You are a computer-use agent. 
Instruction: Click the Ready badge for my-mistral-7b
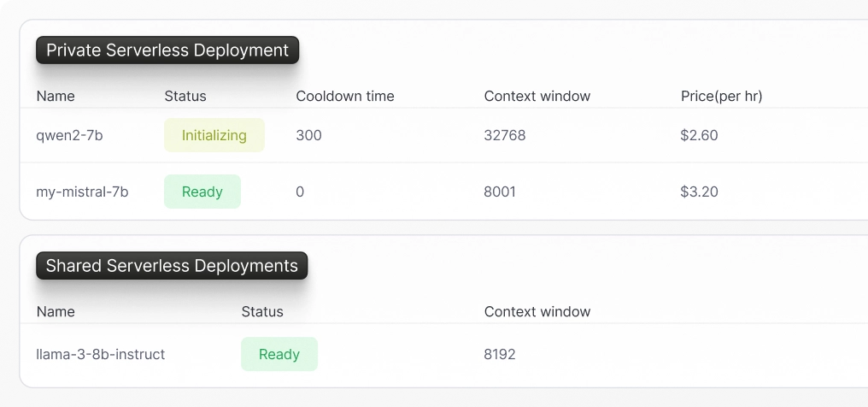tap(202, 192)
